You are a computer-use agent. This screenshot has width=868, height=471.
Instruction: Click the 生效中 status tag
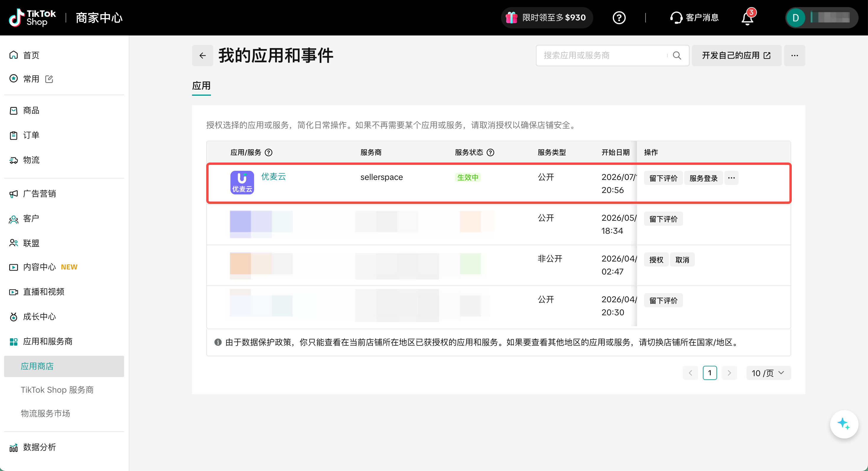[x=468, y=177]
